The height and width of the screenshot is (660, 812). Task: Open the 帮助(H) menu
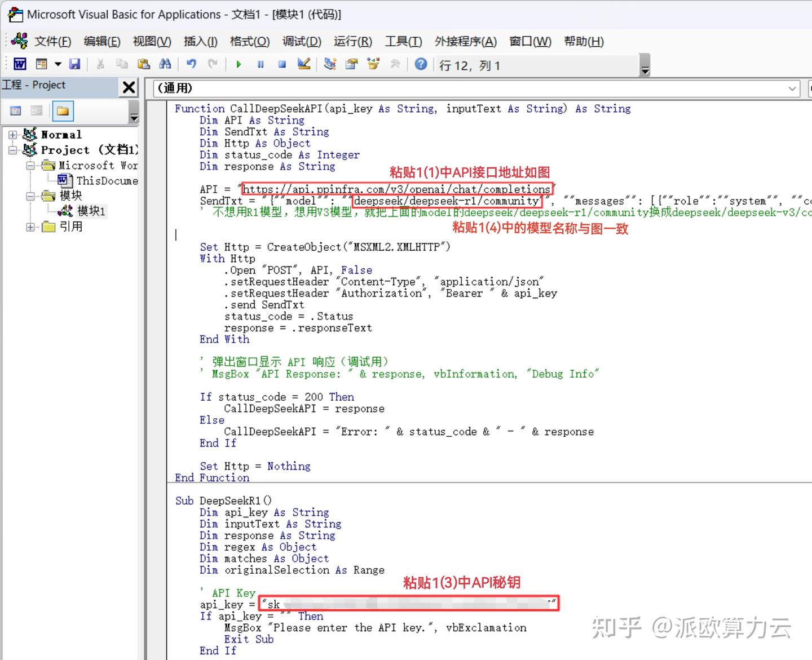tap(584, 41)
